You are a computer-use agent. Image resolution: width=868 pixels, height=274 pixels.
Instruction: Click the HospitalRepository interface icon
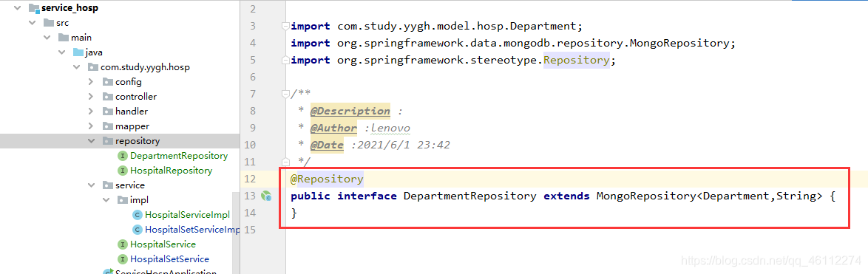122,170
